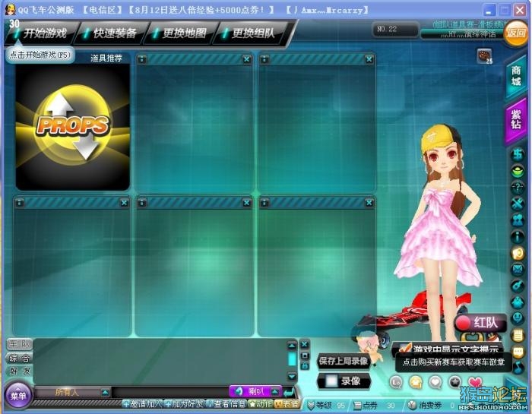This screenshot has width=532, height=414.
Task: Open the info "i" icon in sidebar
Action: pyautogui.click(x=518, y=236)
